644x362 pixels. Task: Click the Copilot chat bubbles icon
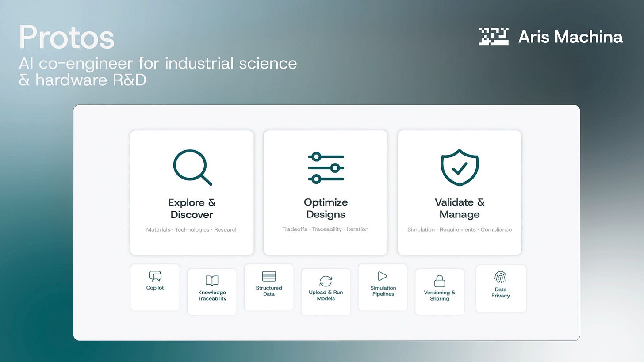[155, 276]
